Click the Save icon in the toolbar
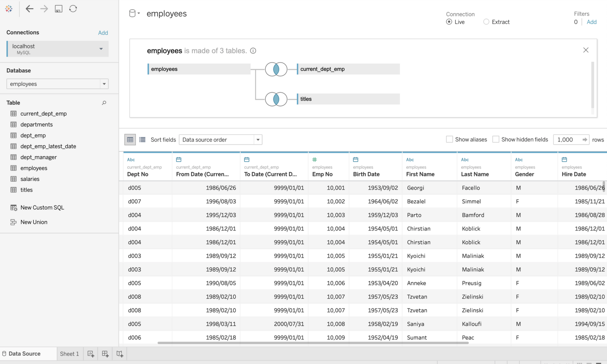The image size is (607, 364). pyautogui.click(x=58, y=9)
